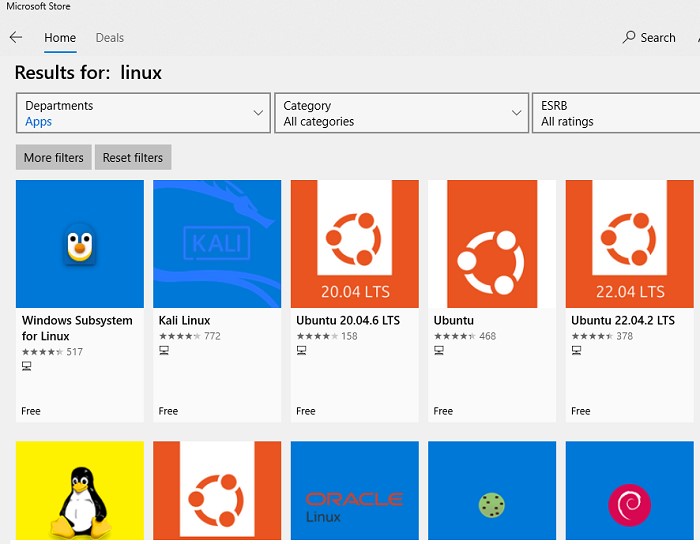This screenshot has width=700, height=544.
Task: Open the plain Ubuntu tile image
Action: pos(492,244)
